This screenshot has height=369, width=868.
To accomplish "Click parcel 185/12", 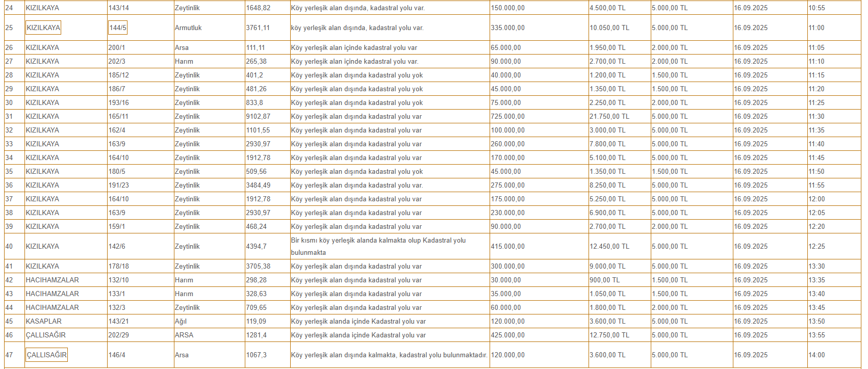I will tap(118, 75).
